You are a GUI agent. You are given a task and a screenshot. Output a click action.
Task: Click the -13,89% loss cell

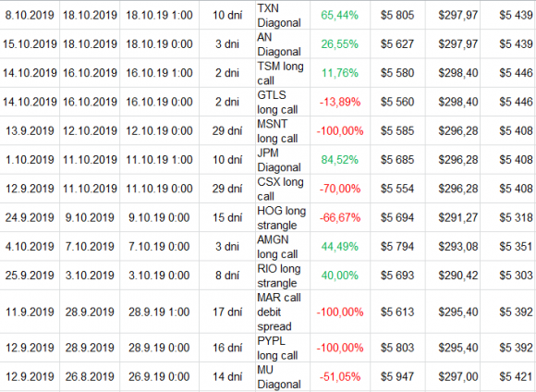(340, 102)
